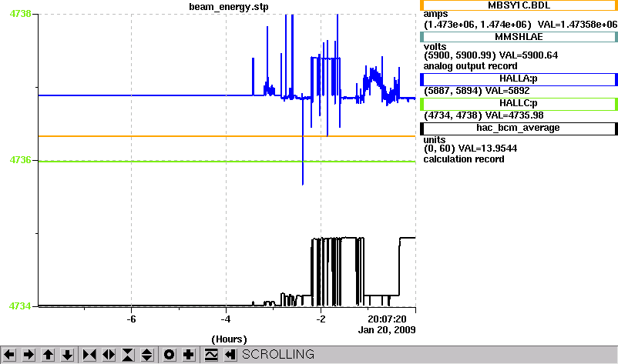Select the MMSHLAE curve legend

[519, 37]
